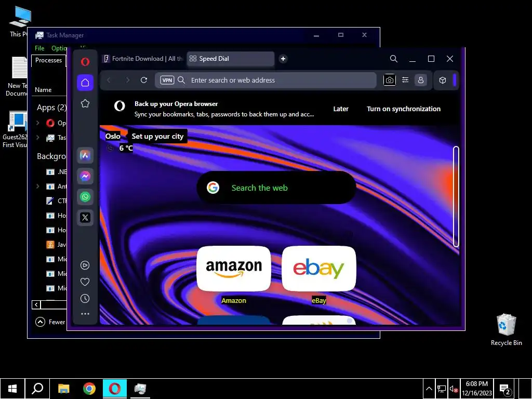Click Later on the sync prompt
This screenshot has width=532, height=399.
tap(341, 109)
